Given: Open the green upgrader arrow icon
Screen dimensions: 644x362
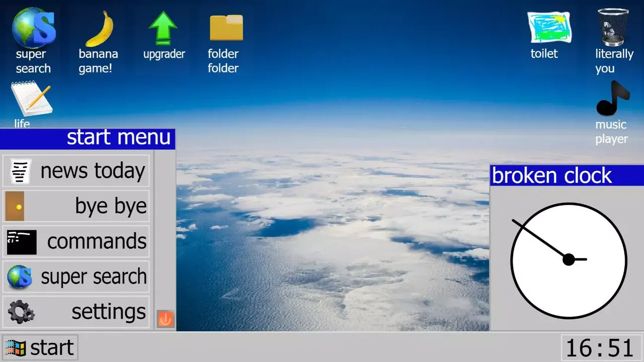Looking at the screenshot, I should tap(164, 29).
